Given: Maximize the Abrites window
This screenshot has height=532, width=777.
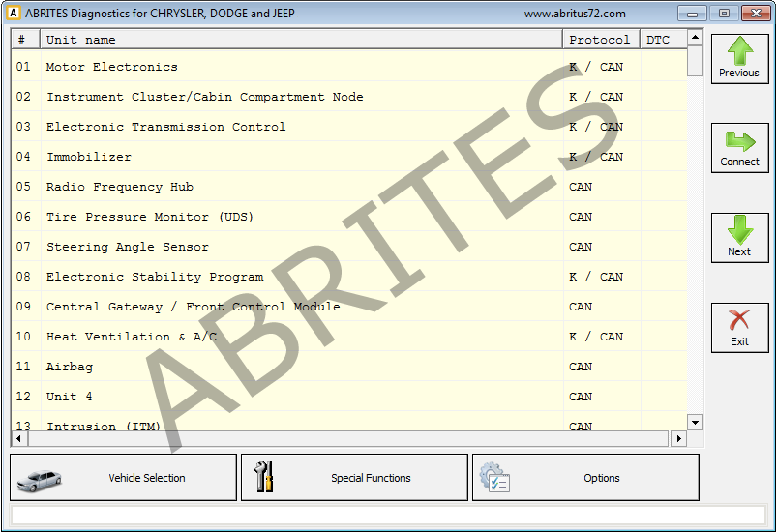Looking at the screenshot, I should click(724, 14).
